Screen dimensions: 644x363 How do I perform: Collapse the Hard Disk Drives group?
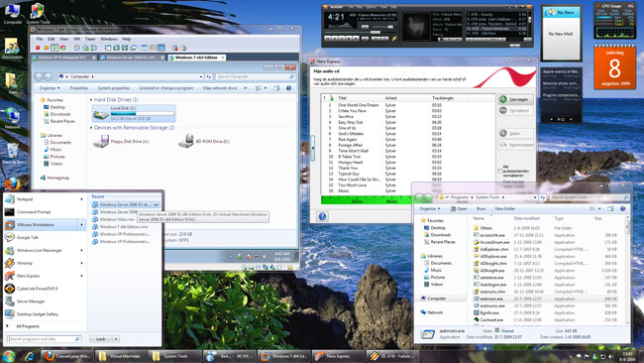click(91, 100)
